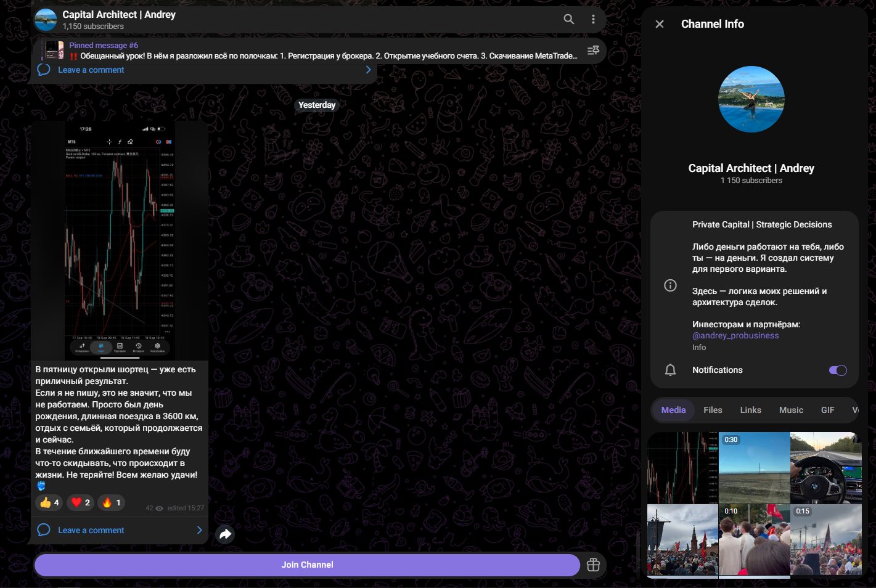Expand comments via chevron under chart post
This screenshot has height=588, width=876.
(x=199, y=530)
